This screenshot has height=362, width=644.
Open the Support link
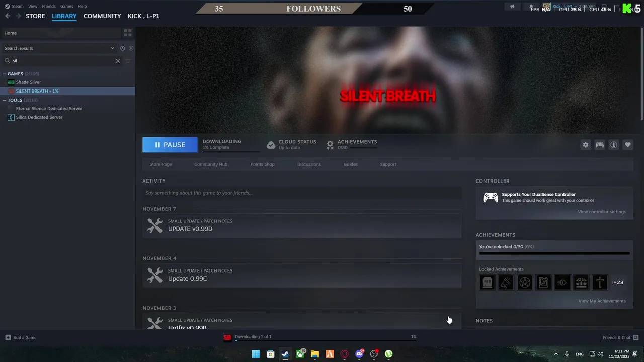click(388, 164)
